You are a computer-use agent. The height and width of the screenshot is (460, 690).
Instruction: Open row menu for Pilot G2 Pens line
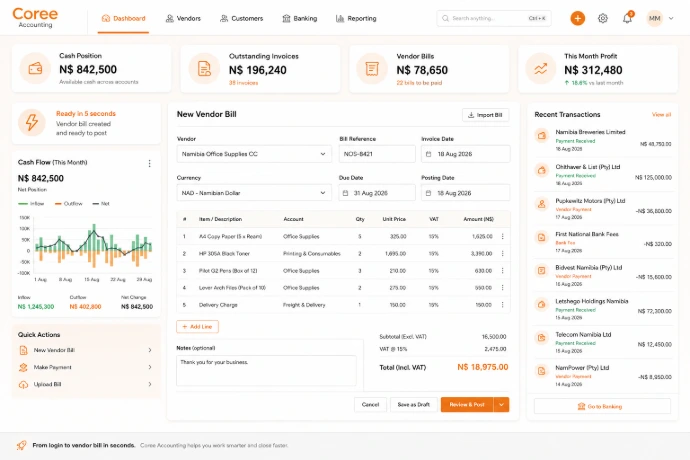[503, 271]
